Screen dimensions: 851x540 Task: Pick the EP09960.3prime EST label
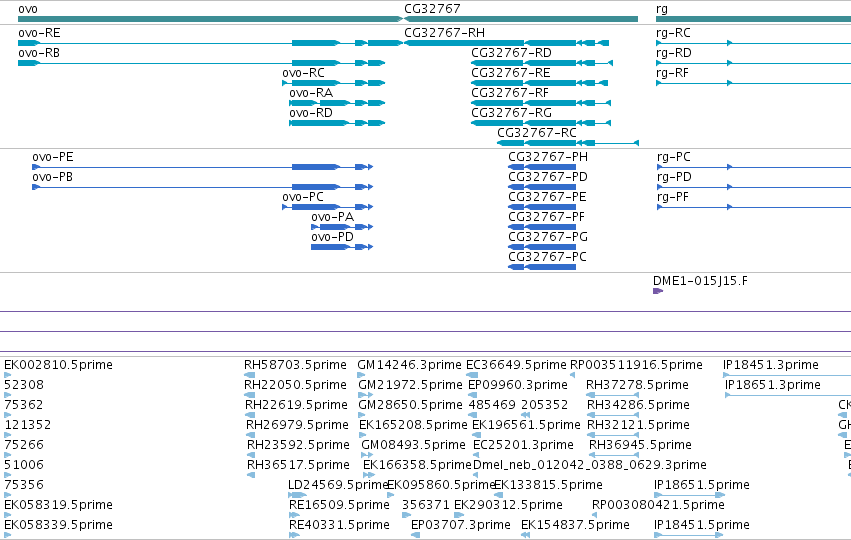518,385
